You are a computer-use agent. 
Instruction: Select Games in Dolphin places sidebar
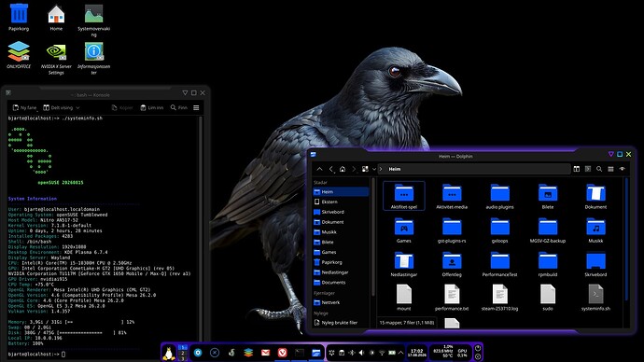click(341, 252)
